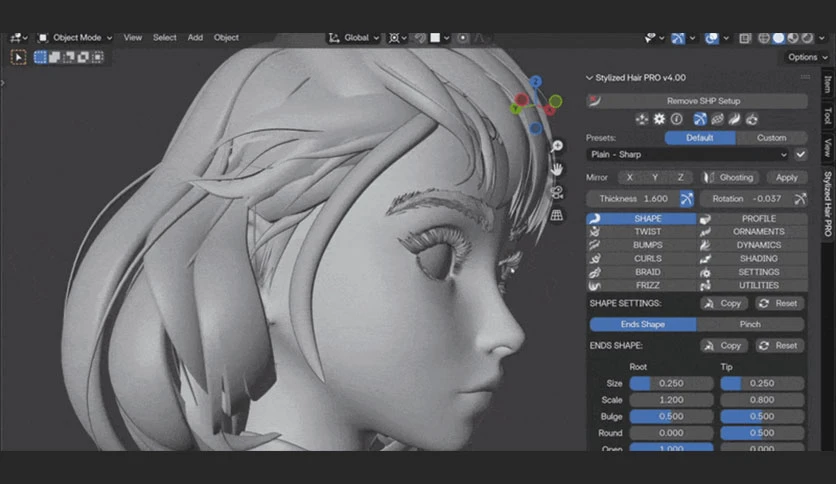Screen dimensions: 836x484
Task: Open the Select menu
Action: coord(164,38)
